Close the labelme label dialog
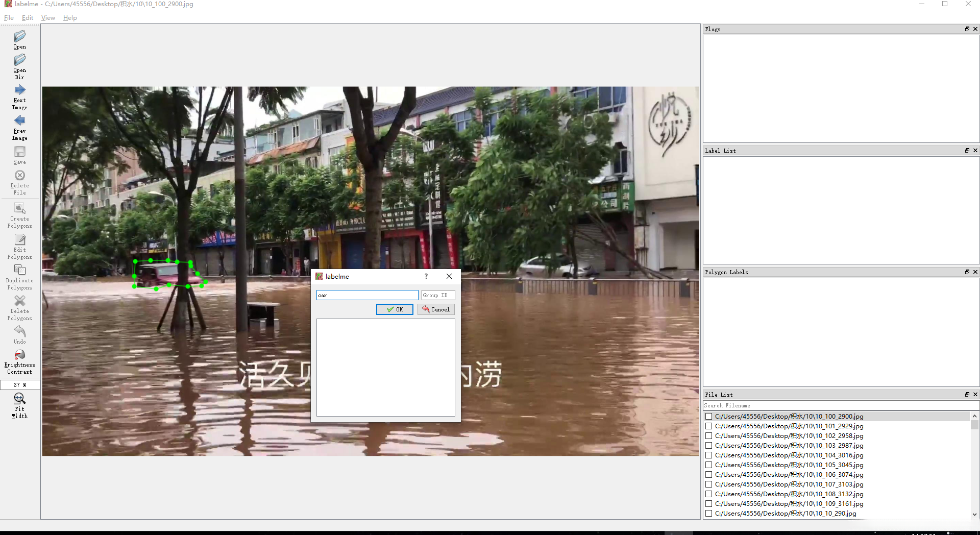Image resolution: width=980 pixels, height=535 pixels. [449, 276]
